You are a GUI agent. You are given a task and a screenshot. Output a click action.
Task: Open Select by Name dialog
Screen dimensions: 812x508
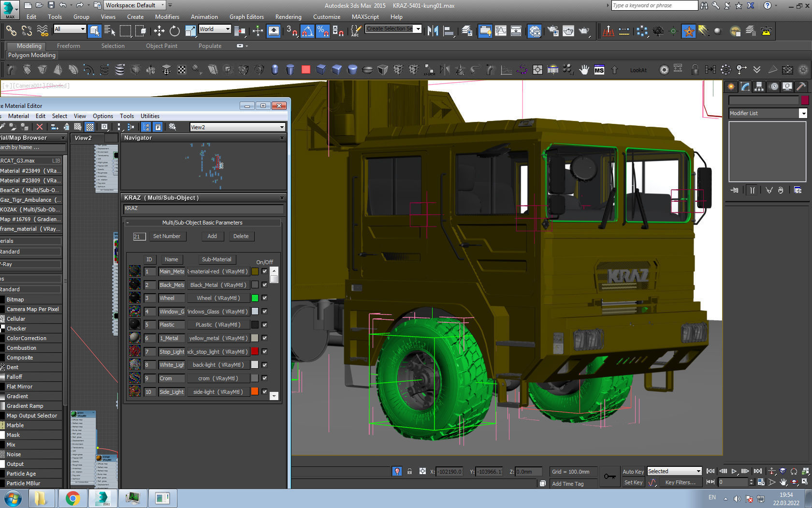[110, 31]
